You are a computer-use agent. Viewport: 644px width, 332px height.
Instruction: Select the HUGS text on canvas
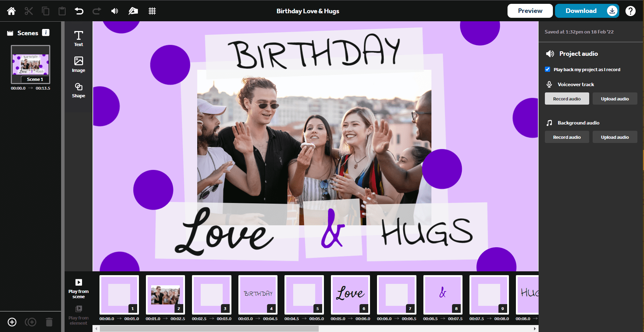[427, 232]
